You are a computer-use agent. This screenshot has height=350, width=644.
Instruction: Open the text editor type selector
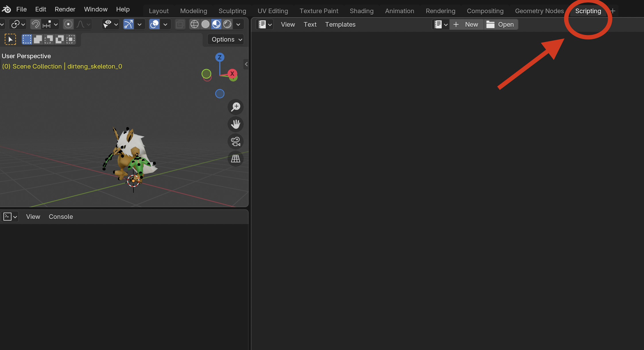[265, 25]
